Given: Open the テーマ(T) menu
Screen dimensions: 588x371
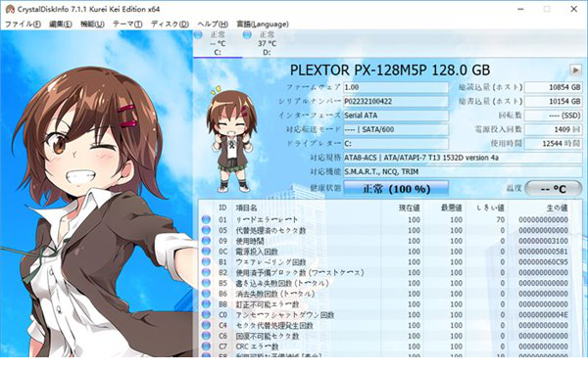Looking at the screenshot, I should coord(127,24).
